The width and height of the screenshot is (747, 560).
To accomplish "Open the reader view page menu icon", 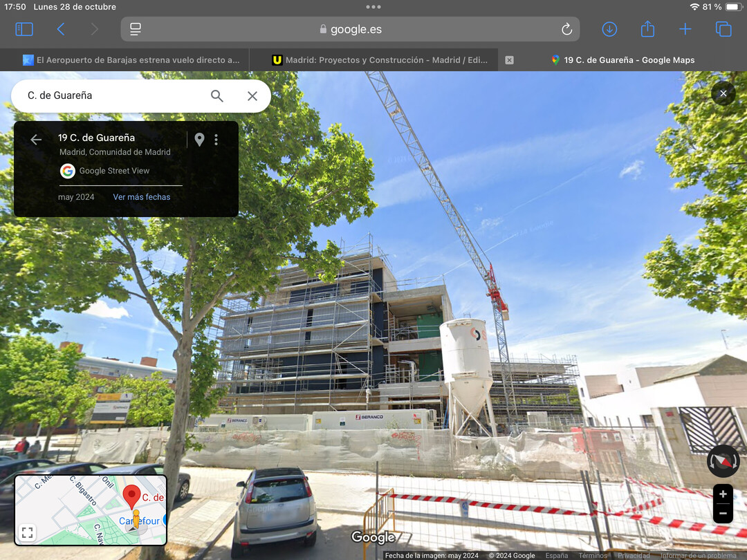I will (136, 29).
